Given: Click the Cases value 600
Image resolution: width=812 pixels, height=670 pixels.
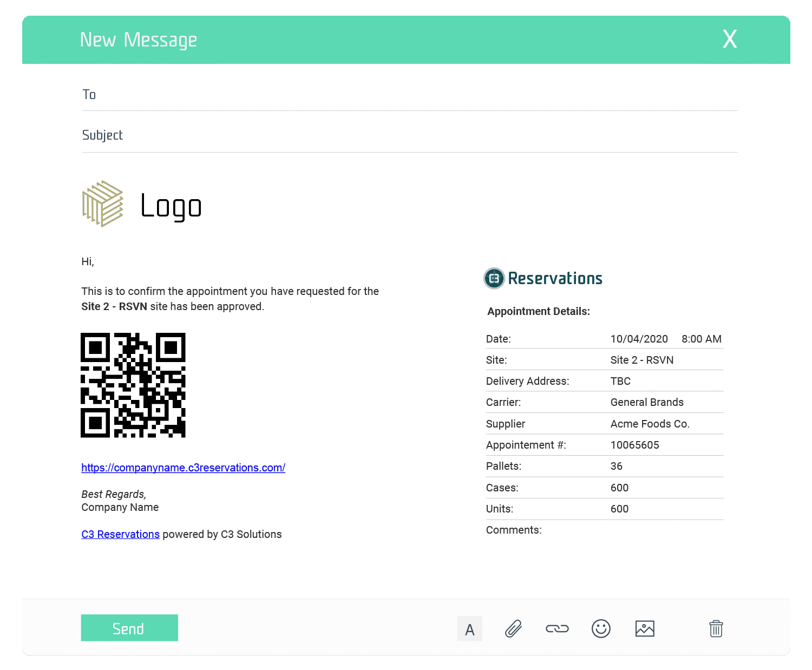Looking at the screenshot, I should point(619,488).
